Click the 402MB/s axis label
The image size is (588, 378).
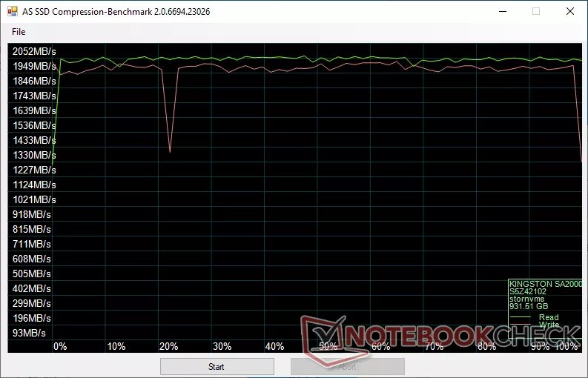[x=31, y=289]
